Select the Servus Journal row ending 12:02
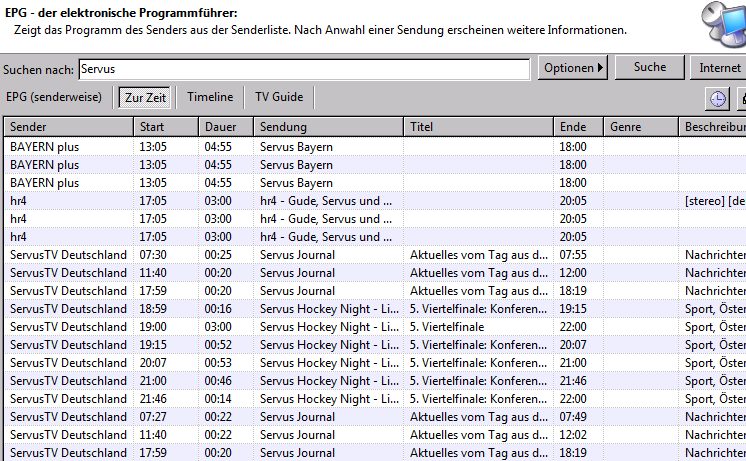The image size is (746, 461). coord(375,435)
